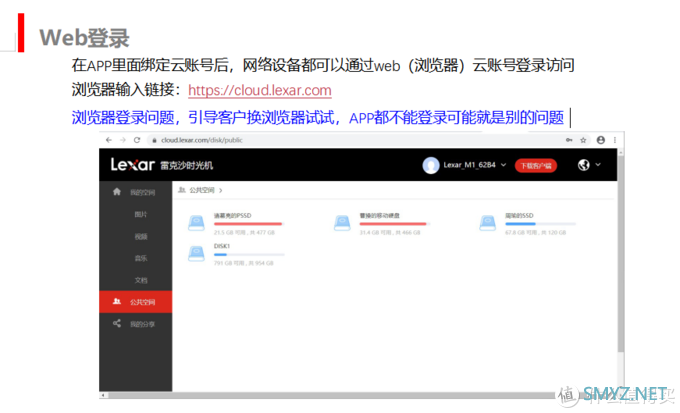The width and height of the screenshot is (680, 413).
Task: Select the highlighted 公共空间 sidebar item
Action: [136, 302]
